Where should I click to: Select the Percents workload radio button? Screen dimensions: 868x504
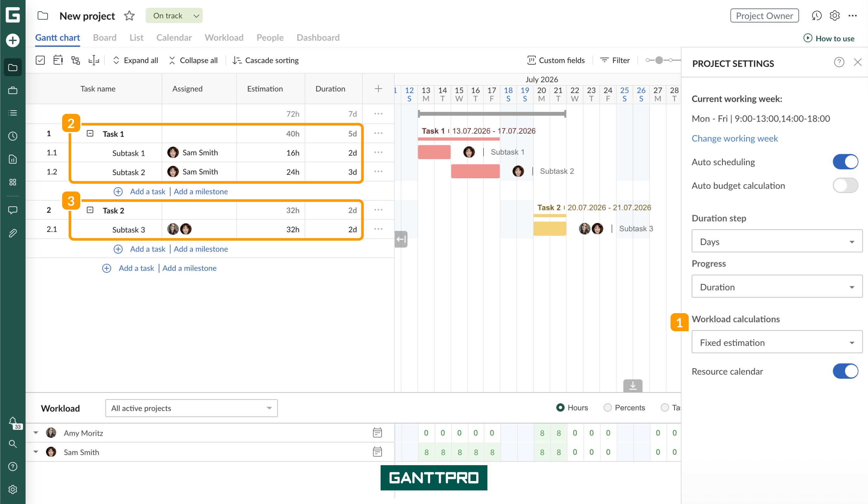[x=607, y=408]
